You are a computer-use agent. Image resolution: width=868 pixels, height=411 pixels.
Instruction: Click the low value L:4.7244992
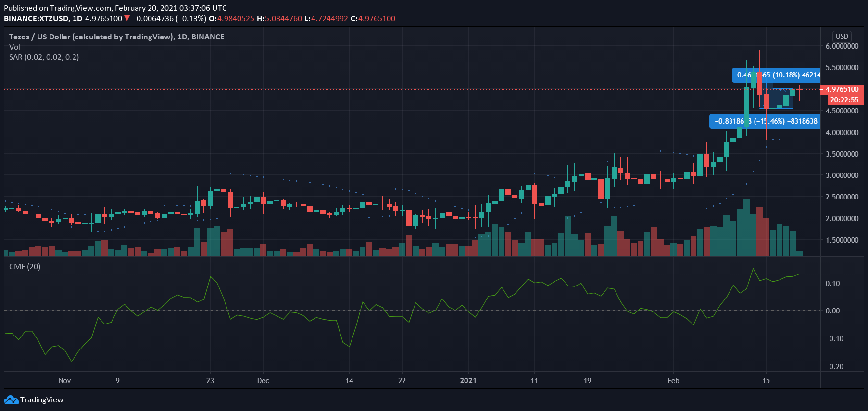click(x=326, y=19)
